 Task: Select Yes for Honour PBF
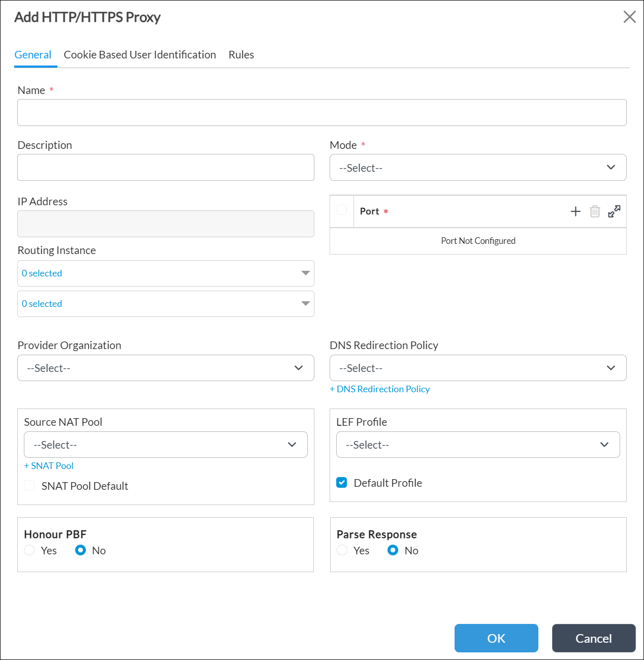click(29, 550)
